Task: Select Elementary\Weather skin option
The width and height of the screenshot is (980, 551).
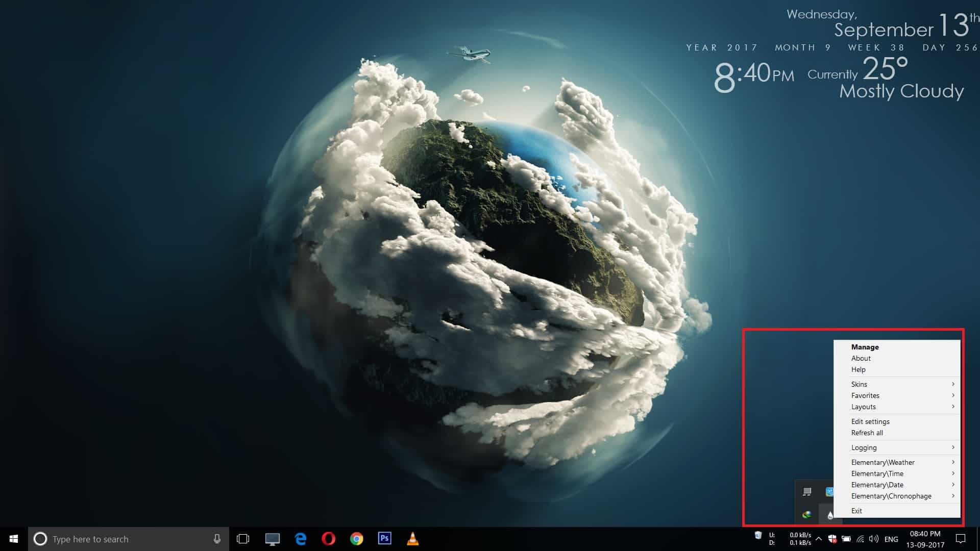Action: [x=883, y=462]
